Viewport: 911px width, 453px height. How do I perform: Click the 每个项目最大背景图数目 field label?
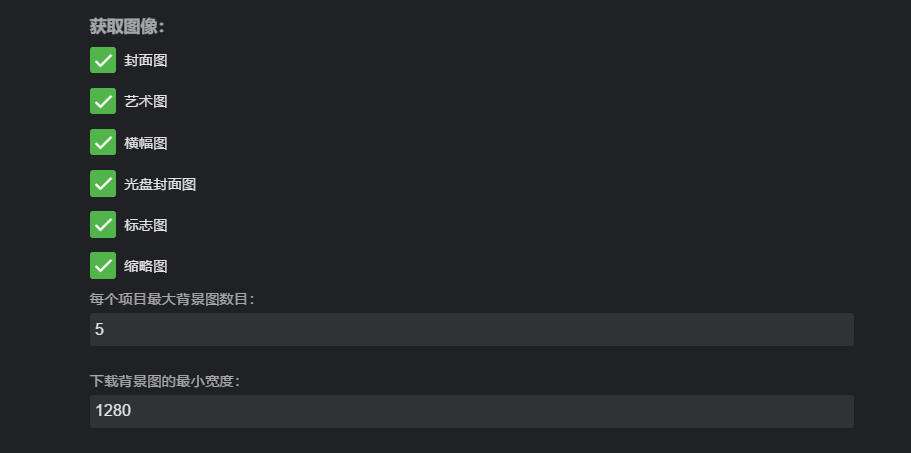point(172,299)
